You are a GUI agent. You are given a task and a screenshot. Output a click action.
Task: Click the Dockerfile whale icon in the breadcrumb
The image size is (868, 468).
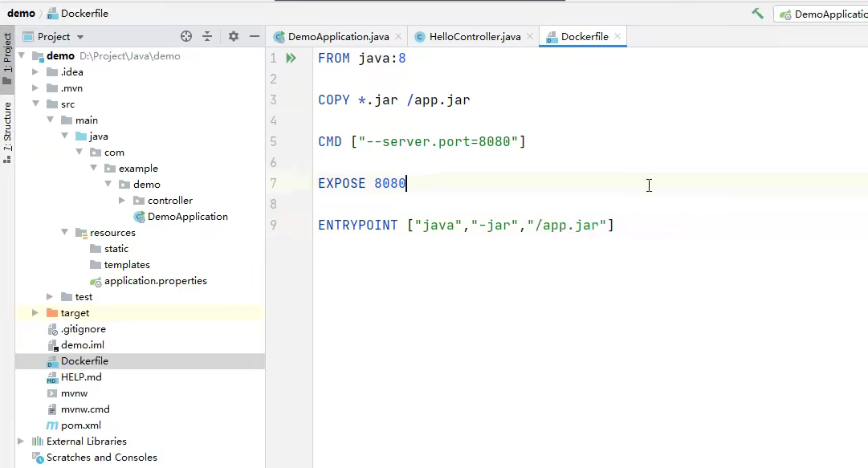(51, 13)
